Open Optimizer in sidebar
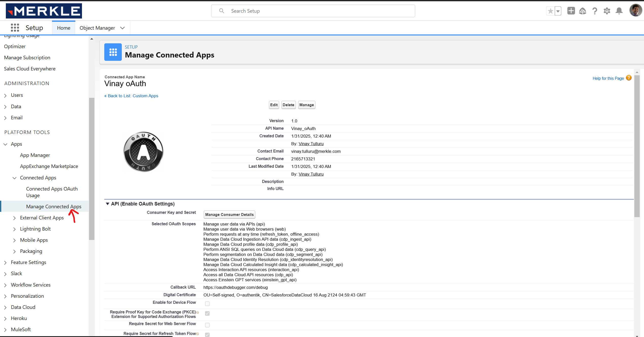Screen dimensions: 644x337 [x=15, y=46]
